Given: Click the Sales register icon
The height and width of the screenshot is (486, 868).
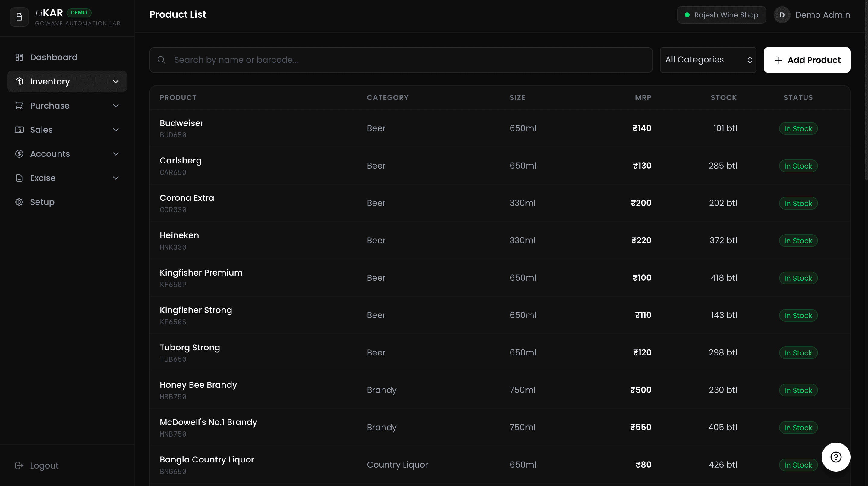Looking at the screenshot, I should point(19,129).
